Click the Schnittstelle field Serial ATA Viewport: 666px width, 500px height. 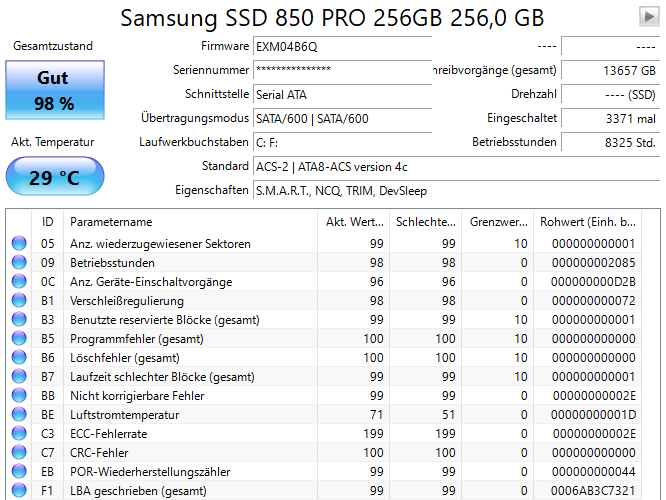click(342, 94)
